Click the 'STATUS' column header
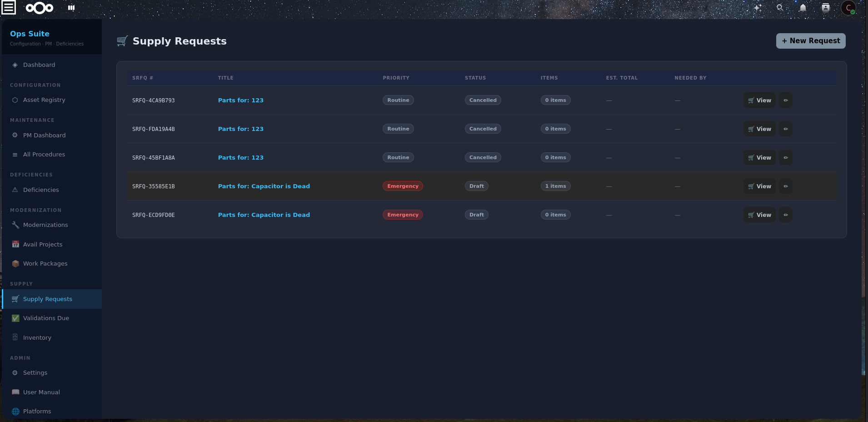 click(475, 78)
